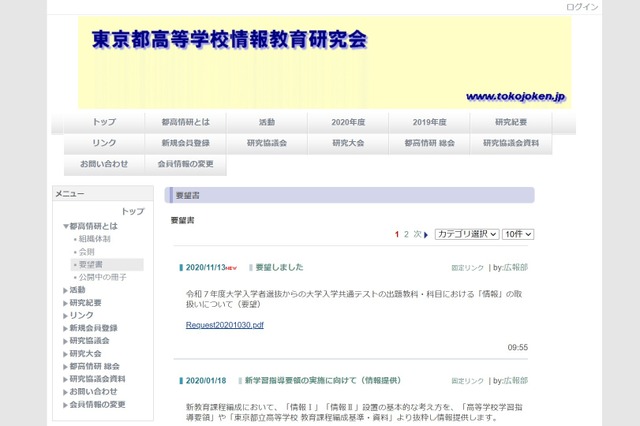Open the 要望しました post title
Image resolution: width=640 pixels, height=426 pixels.
(280, 267)
